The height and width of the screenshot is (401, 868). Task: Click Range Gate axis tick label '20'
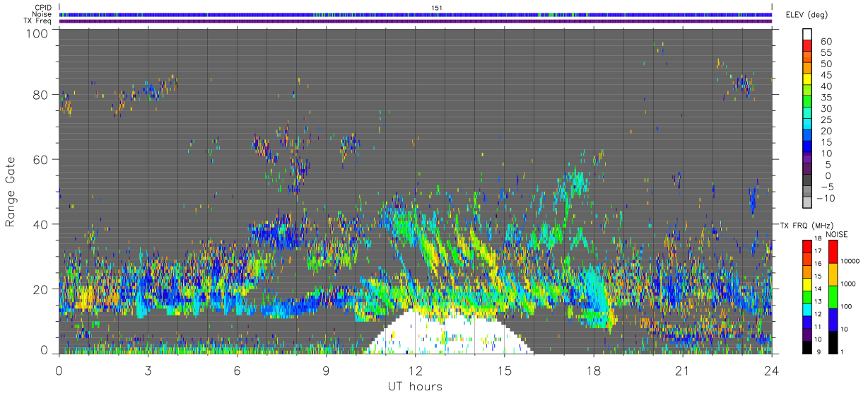coord(40,289)
